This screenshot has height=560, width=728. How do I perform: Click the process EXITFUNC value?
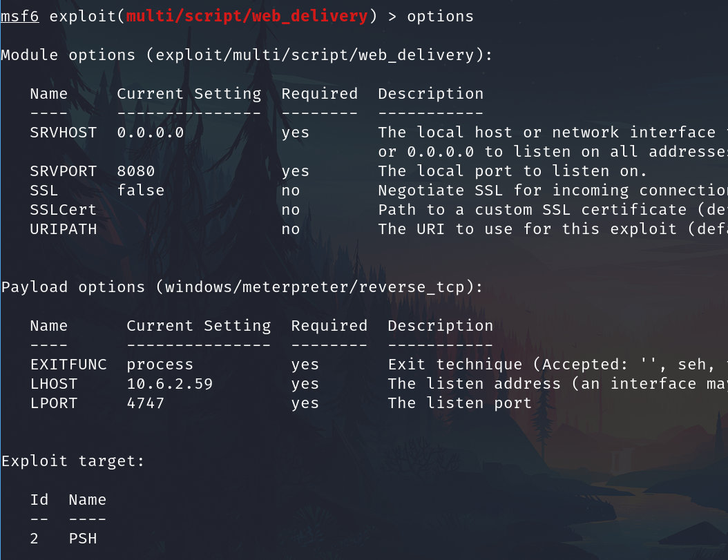click(x=160, y=364)
